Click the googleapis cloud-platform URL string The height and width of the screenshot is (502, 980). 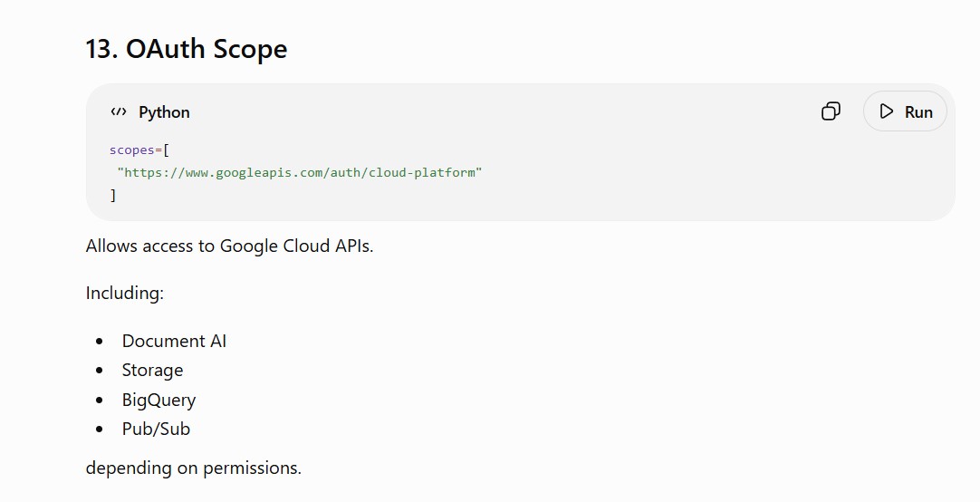(300, 172)
